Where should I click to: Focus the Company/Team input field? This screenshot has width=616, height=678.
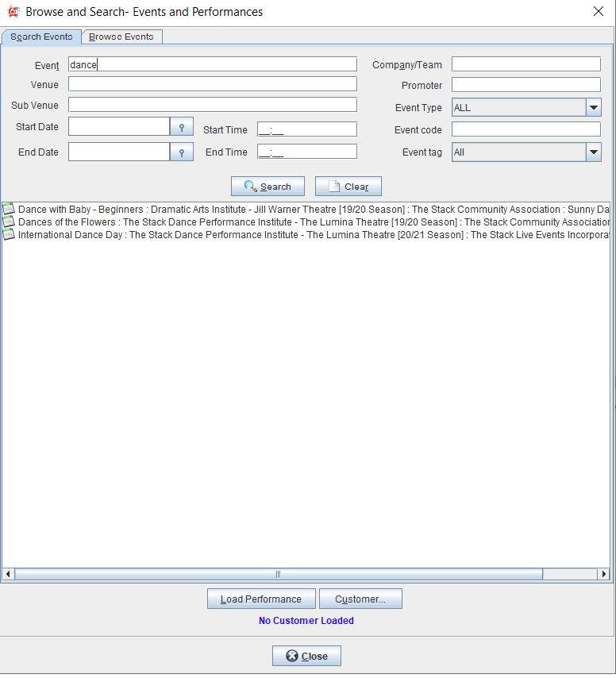coord(526,64)
